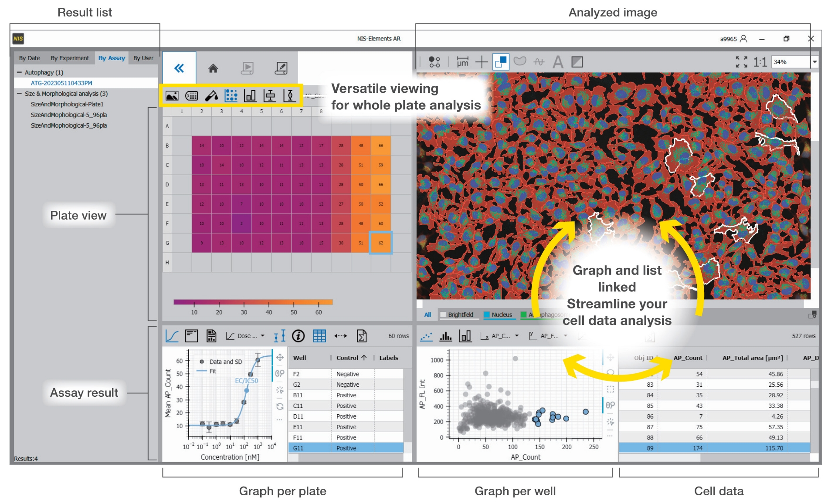Open the sigma summary statistics
Screen dimensions: 828x504
[x=362, y=336]
